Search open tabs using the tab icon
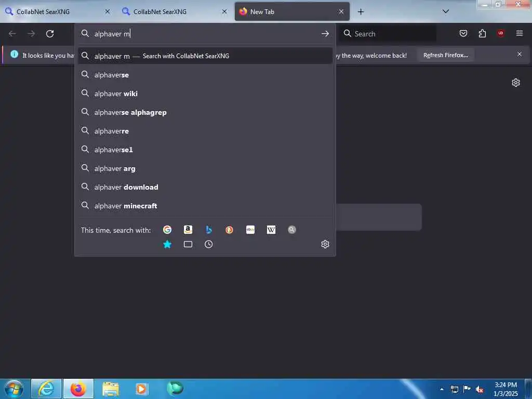The height and width of the screenshot is (399, 532). [188, 244]
